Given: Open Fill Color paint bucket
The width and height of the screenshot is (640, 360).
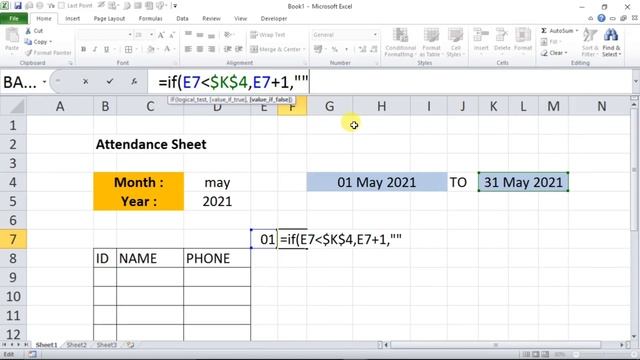Looking at the screenshot, I should (150, 49).
